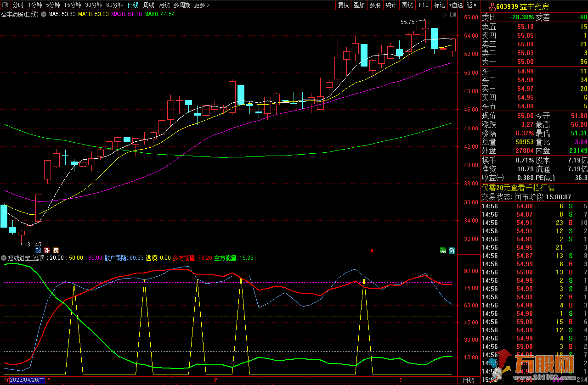Open the 统计 statistics button
588x385 pixels.
coord(391,5)
